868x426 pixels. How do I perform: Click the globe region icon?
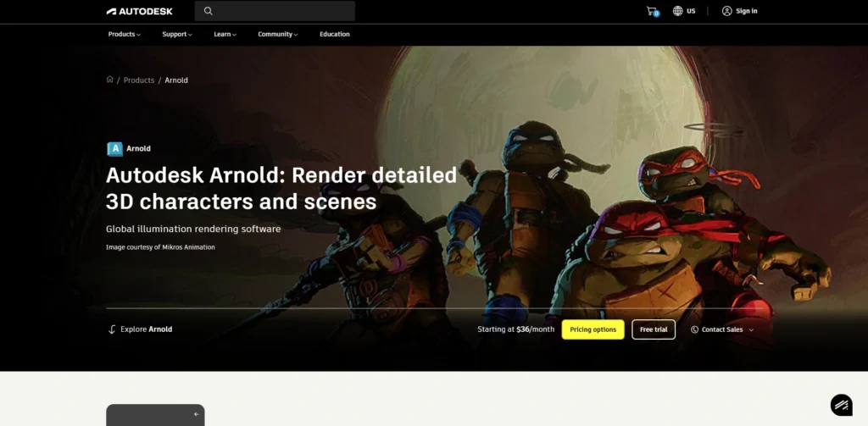coord(677,11)
